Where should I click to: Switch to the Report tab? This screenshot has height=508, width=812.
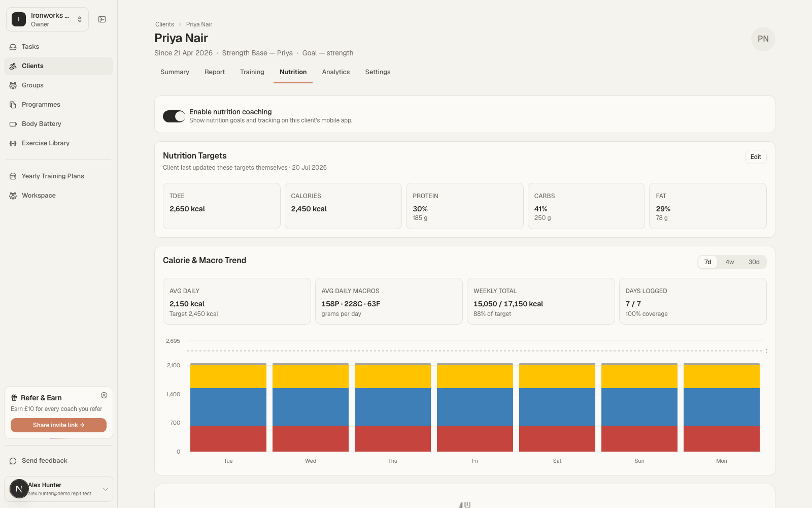point(215,72)
